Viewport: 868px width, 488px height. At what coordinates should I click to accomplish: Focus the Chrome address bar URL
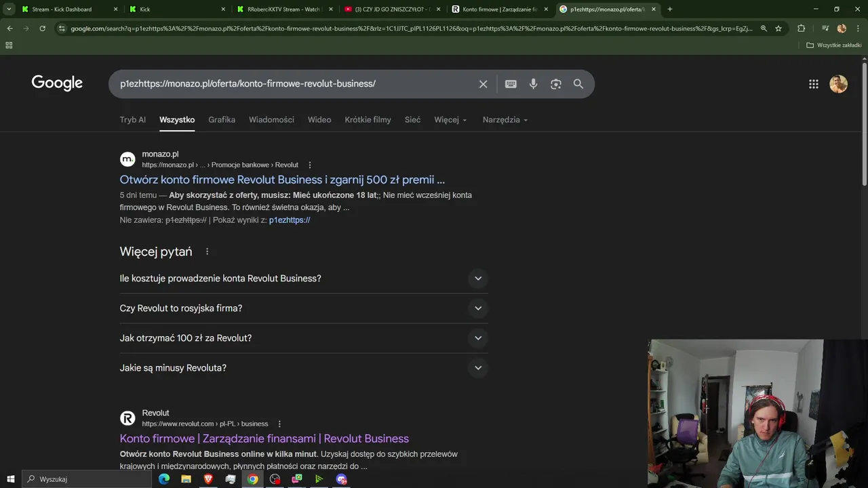click(411, 28)
